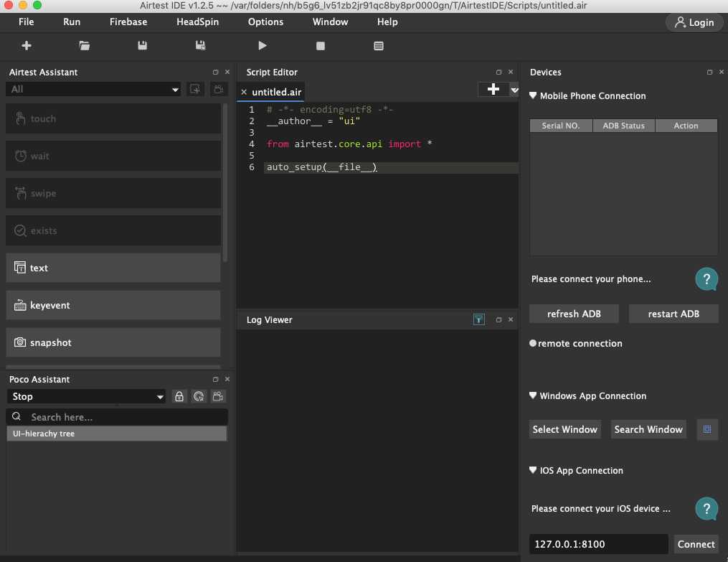
Task: Click the Poco Assistant record icon
Action: 218,396
